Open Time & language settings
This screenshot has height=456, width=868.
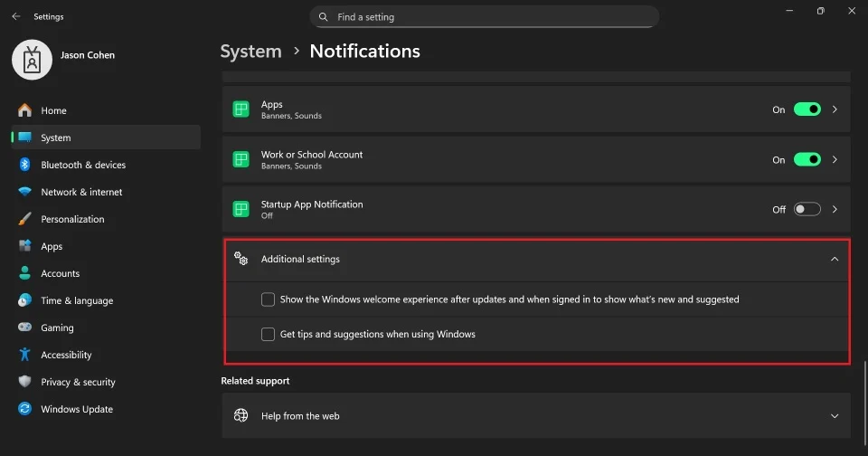(106, 300)
